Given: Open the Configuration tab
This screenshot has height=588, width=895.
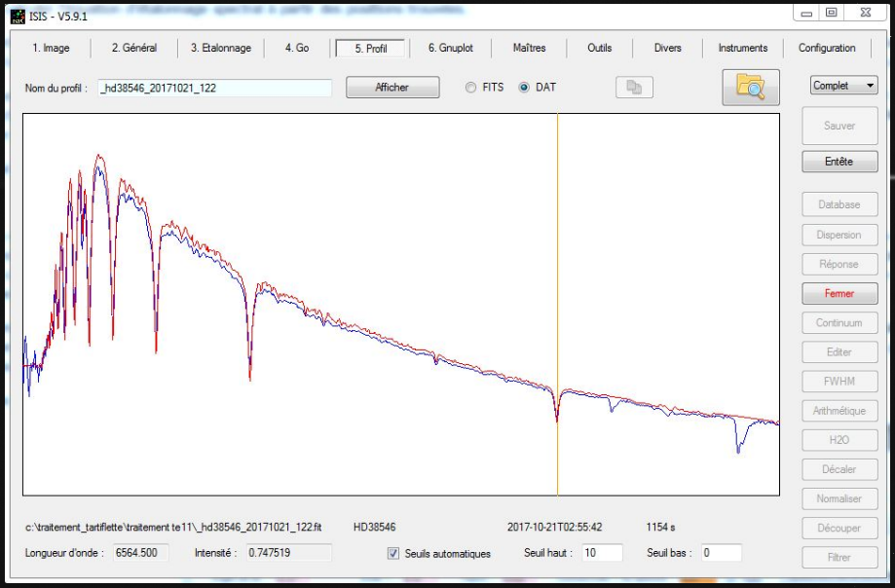Looking at the screenshot, I should pos(827,48).
